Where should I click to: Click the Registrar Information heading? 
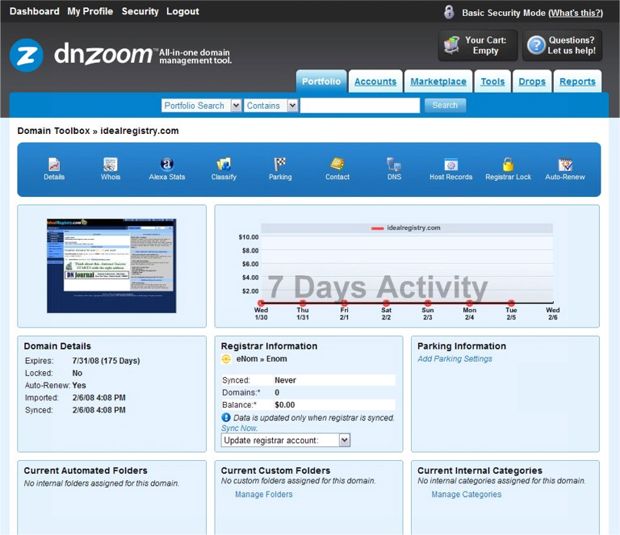tap(269, 346)
